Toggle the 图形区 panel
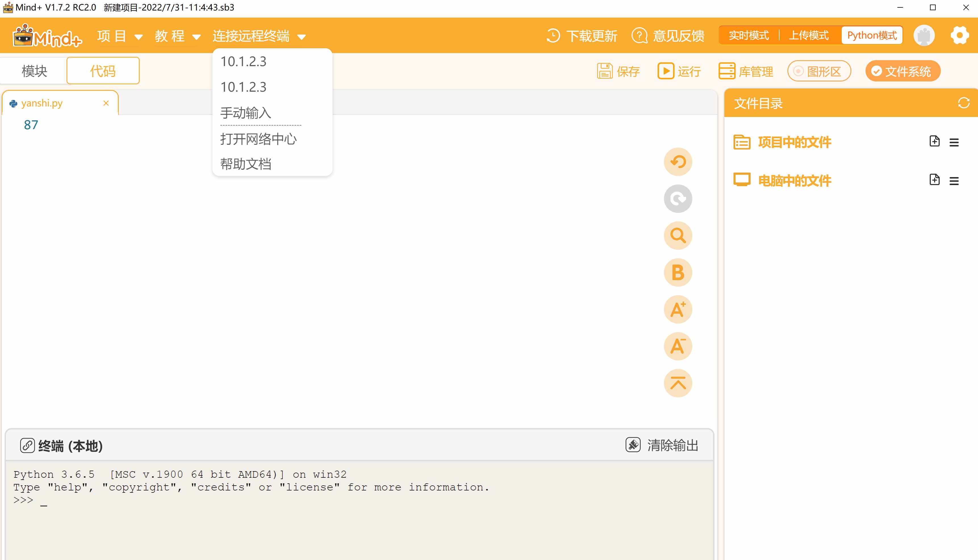The image size is (978, 560). tap(819, 71)
